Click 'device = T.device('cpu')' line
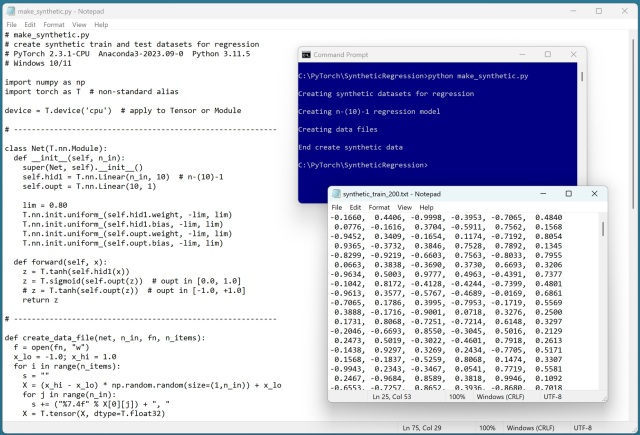 click(x=123, y=110)
